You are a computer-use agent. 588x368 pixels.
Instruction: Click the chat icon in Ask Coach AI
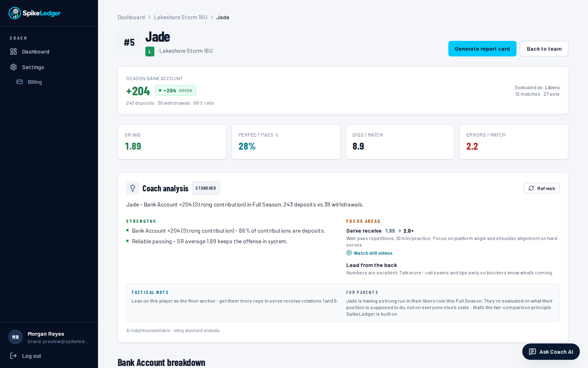532,352
